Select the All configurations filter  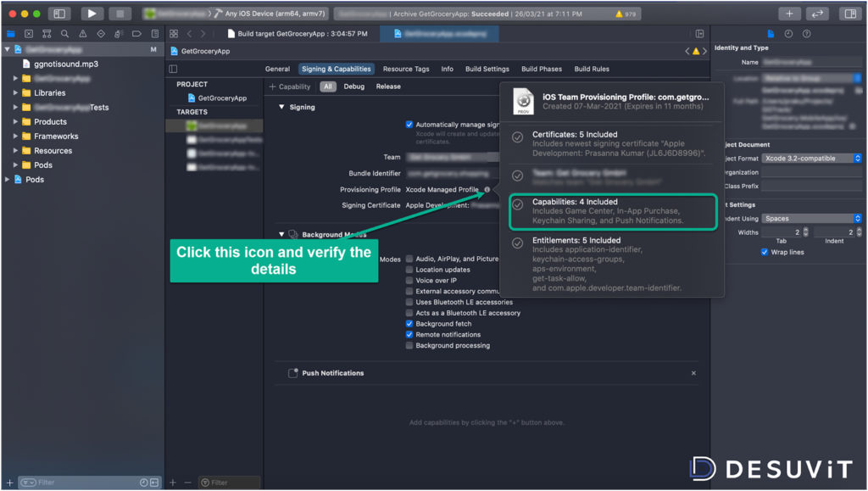point(328,86)
